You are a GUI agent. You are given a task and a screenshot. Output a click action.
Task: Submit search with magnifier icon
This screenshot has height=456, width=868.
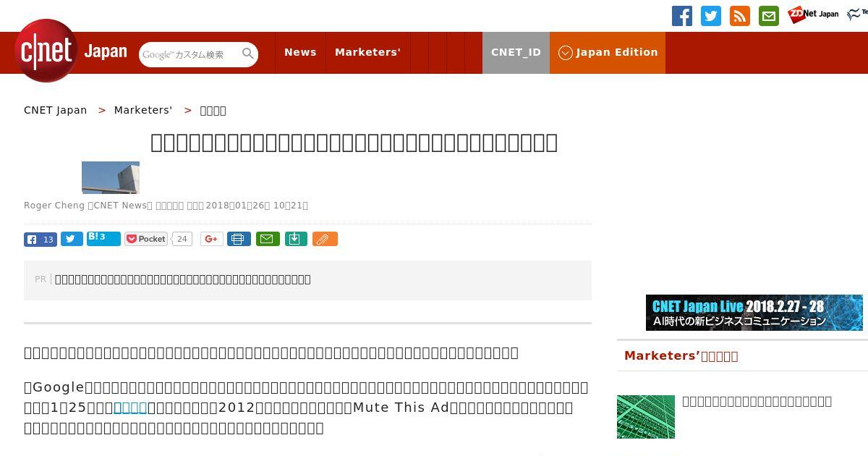click(248, 54)
